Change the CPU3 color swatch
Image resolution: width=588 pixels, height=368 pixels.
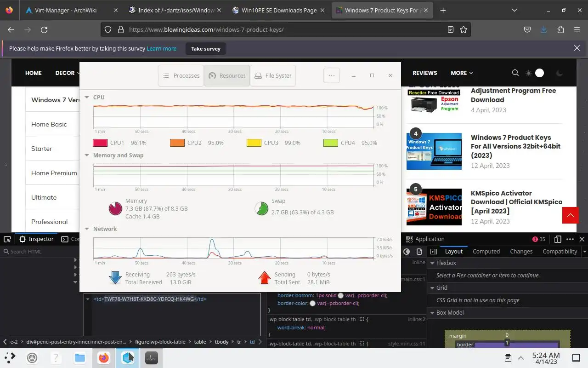point(254,143)
